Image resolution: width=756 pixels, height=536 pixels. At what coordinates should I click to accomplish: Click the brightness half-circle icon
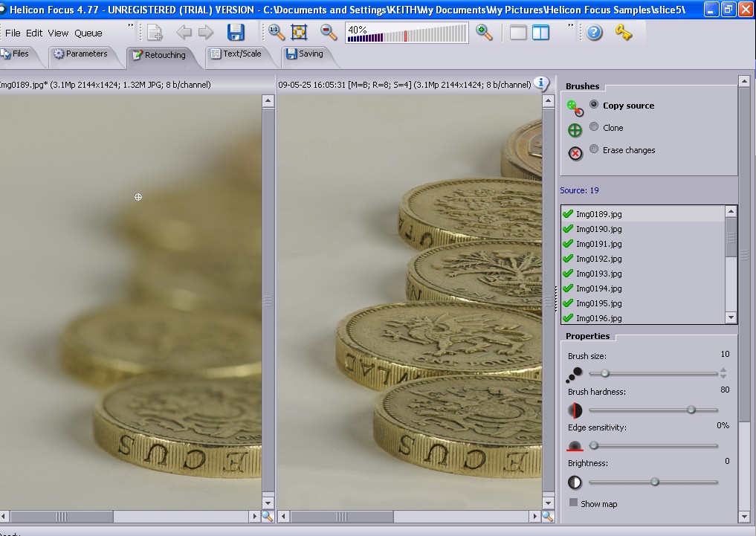point(575,482)
